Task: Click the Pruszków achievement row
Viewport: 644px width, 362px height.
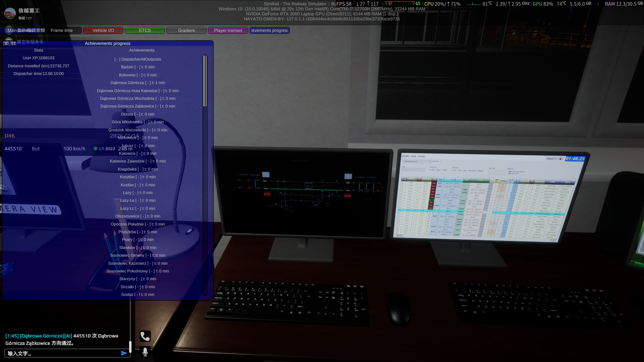Action: [138, 232]
